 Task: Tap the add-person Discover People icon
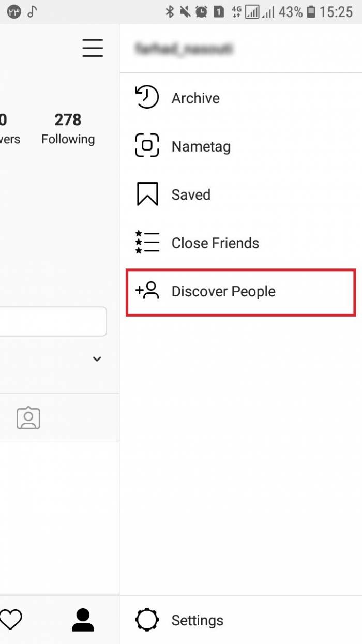pos(147,291)
